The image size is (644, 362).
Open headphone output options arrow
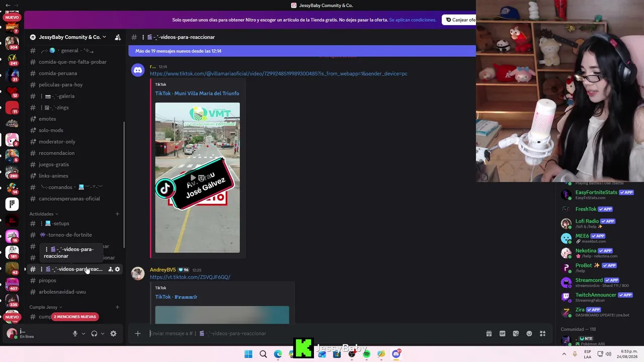click(103, 333)
